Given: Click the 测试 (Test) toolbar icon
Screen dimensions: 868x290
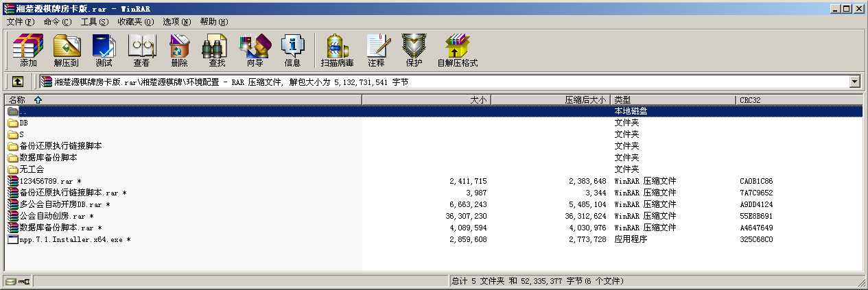Looking at the screenshot, I should coord(104,46).
